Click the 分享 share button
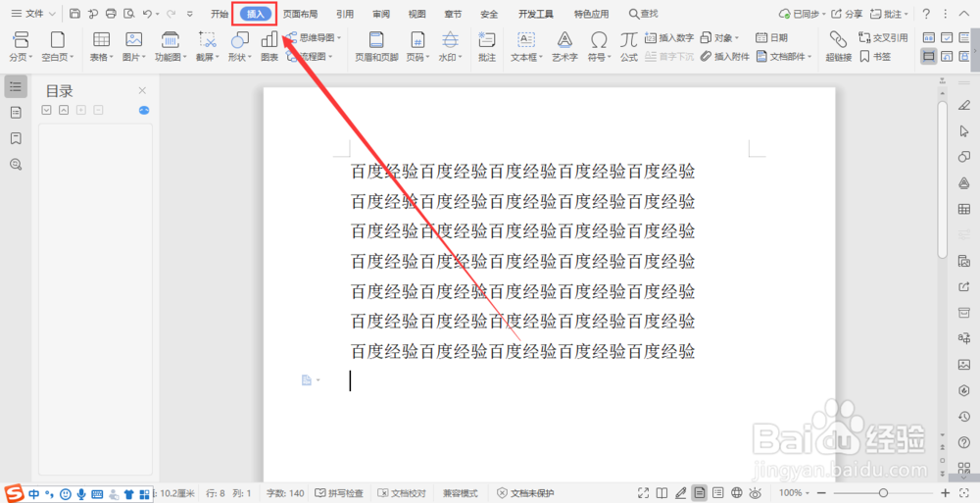The image size is (980, 503). click(x=847, y=13)
